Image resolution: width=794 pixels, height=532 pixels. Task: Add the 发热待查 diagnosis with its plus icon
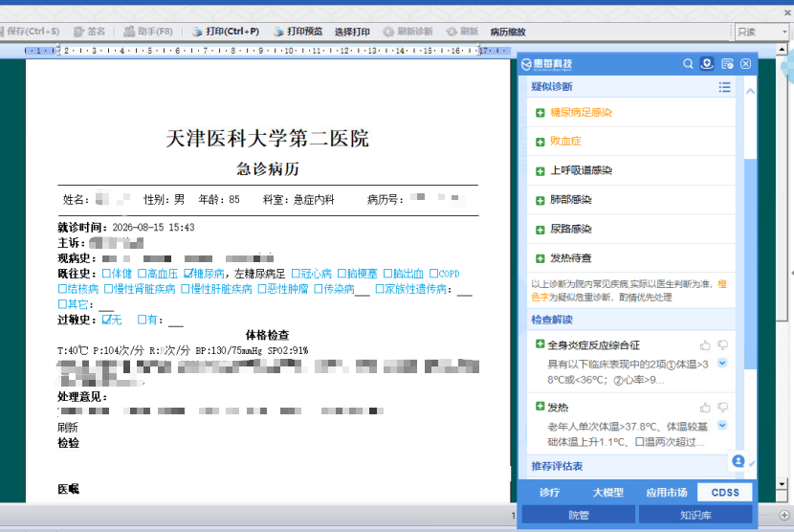pyautogui.click(x=540, y=259)
